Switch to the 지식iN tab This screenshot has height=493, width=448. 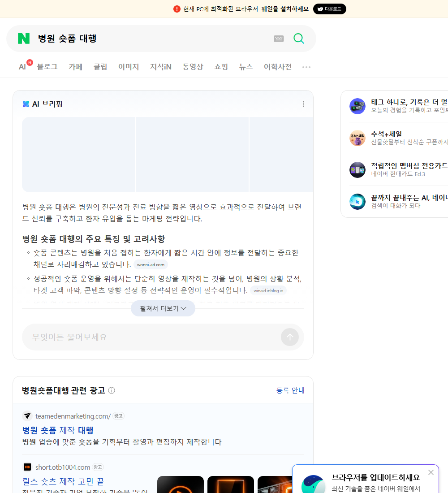[161, 67]
